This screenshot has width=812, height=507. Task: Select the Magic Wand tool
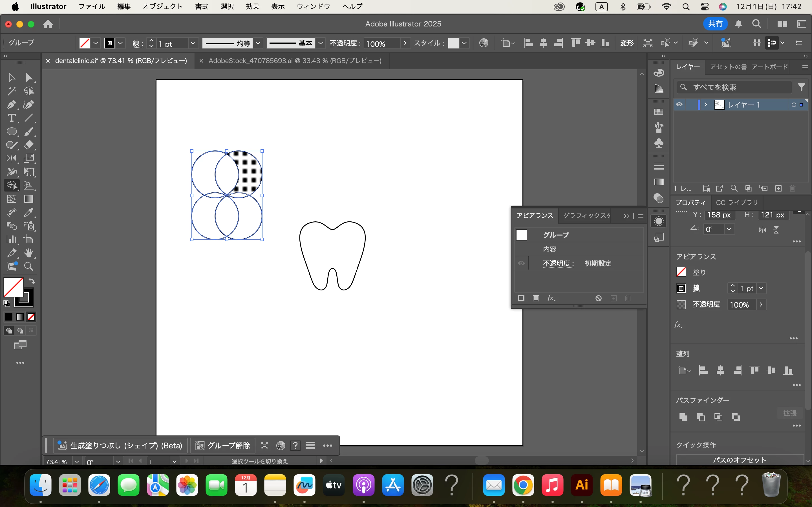pos(11,91)
